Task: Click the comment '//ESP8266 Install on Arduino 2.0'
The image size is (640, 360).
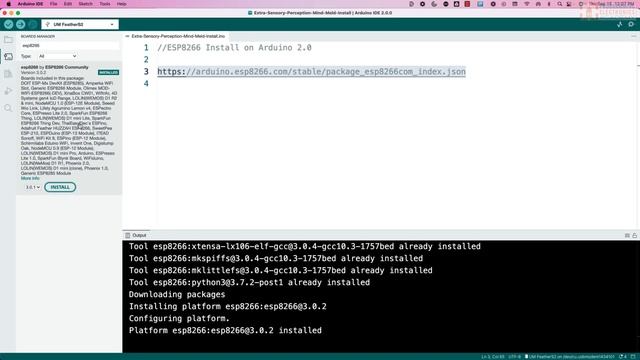Action: 234,48
